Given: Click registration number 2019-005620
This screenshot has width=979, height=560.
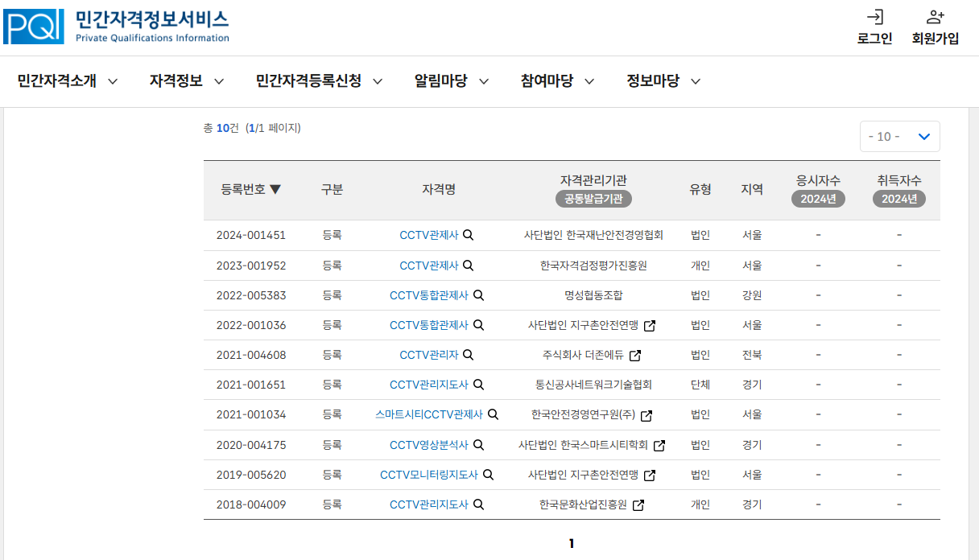Looking at the screenshot, I should 251,475.
